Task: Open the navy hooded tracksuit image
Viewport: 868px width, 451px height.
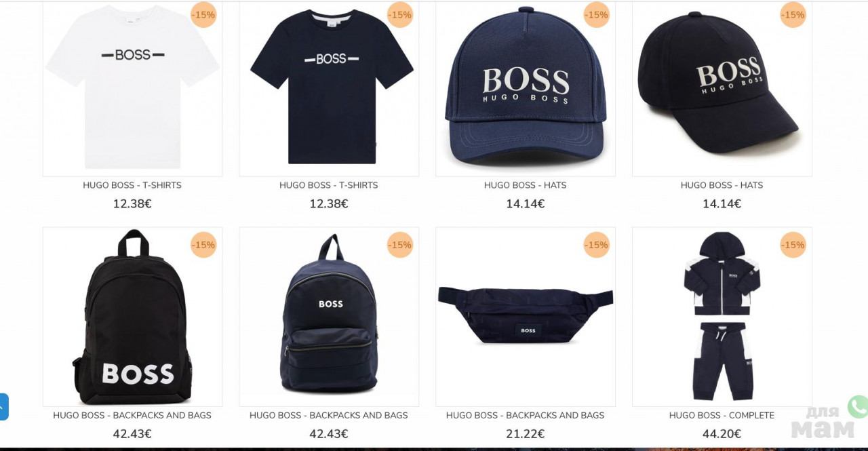Action: pyautogui.click(x=722, y=317)
